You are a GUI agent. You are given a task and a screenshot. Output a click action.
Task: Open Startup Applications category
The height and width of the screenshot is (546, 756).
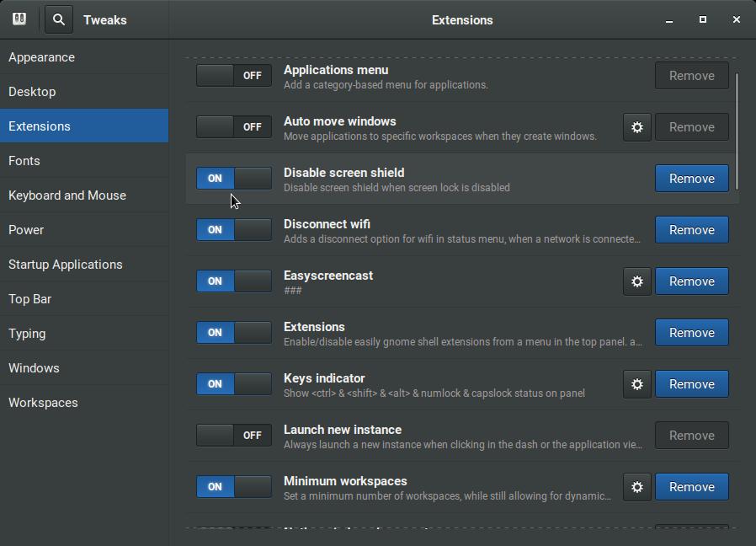[66, 265]
